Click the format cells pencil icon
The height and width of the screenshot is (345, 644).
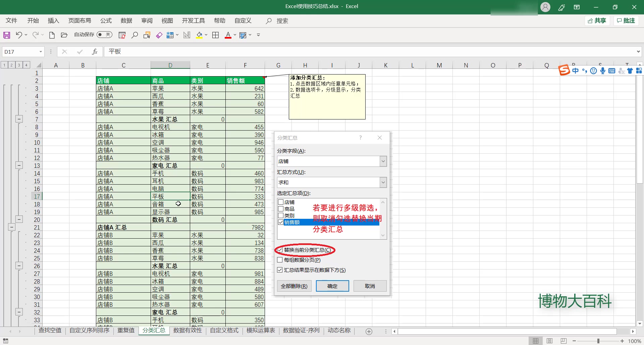pos(243,35)
